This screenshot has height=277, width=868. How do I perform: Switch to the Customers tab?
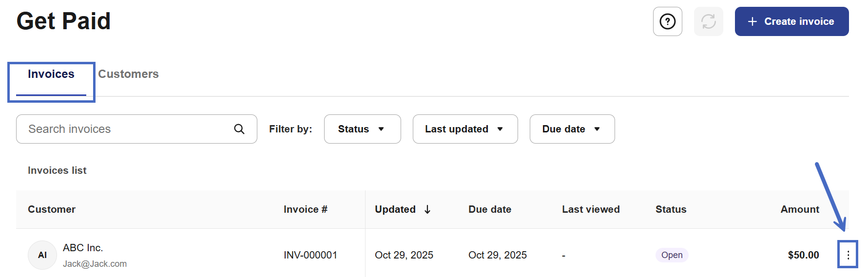coord(128,74)
